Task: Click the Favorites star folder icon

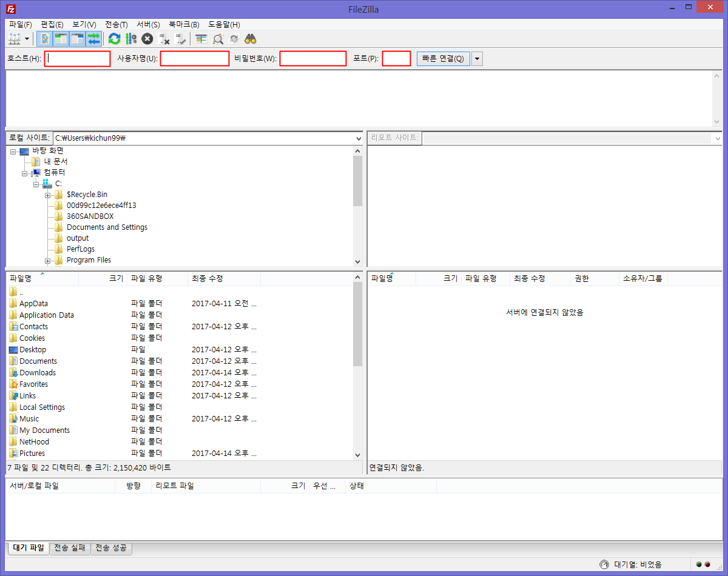Action: (x=13, y=384)
